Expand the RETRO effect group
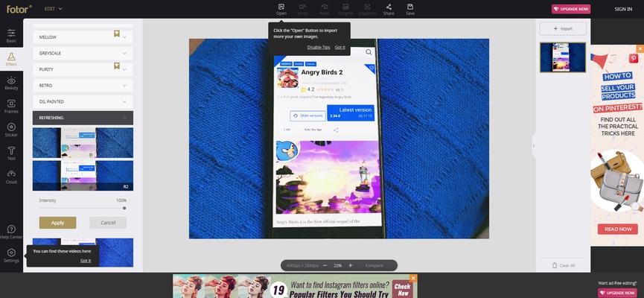The height and width of the screenshot is (298, 644). tap(83, 86)
